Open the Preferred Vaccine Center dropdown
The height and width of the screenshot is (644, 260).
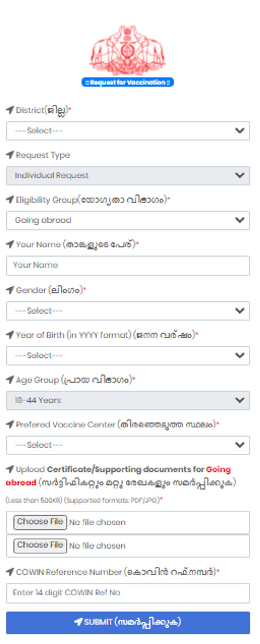(128, 445)
